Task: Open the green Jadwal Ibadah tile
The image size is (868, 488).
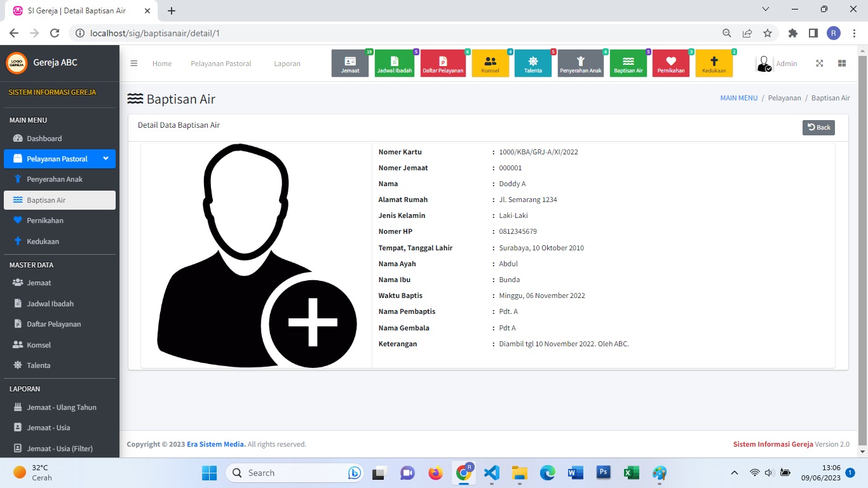Action: (x=395, y=64)
